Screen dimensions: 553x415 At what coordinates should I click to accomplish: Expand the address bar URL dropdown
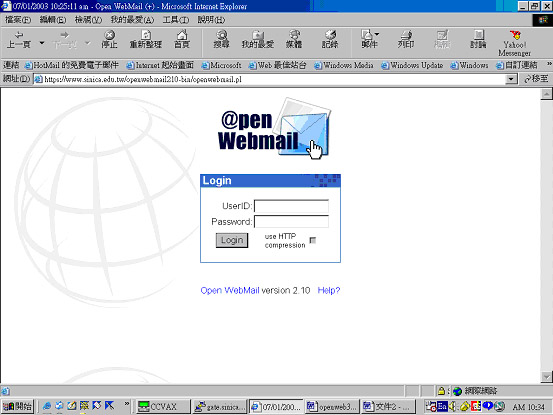[511, 79]
